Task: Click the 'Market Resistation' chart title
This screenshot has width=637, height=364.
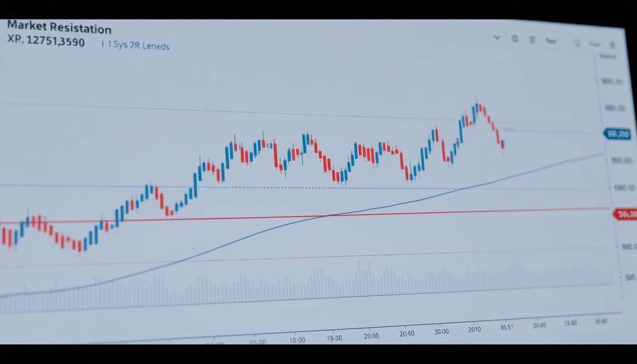Action: (59, 28)
